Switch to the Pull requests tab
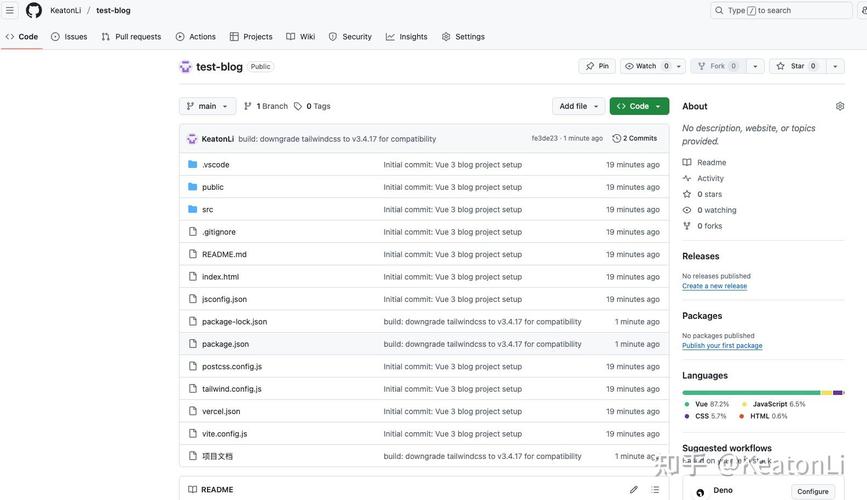Screen dimensions: 867x500 click(x=131, y=37)
